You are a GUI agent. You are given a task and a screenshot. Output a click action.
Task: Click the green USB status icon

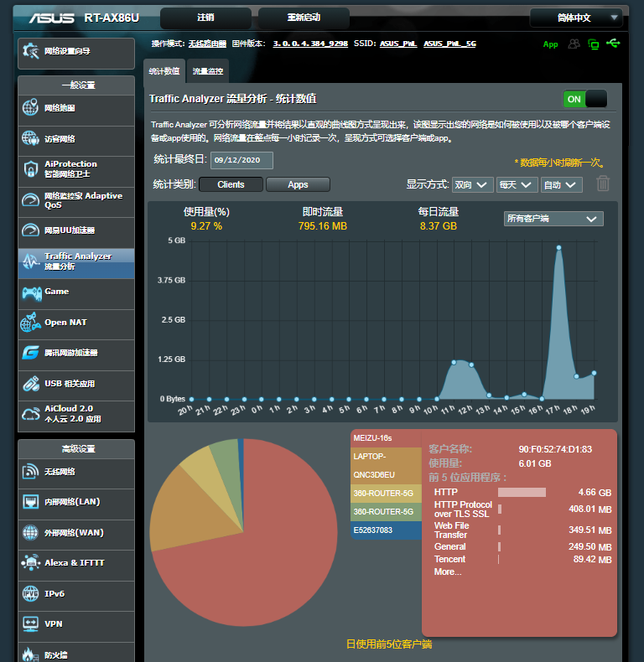tap(613, 43)
